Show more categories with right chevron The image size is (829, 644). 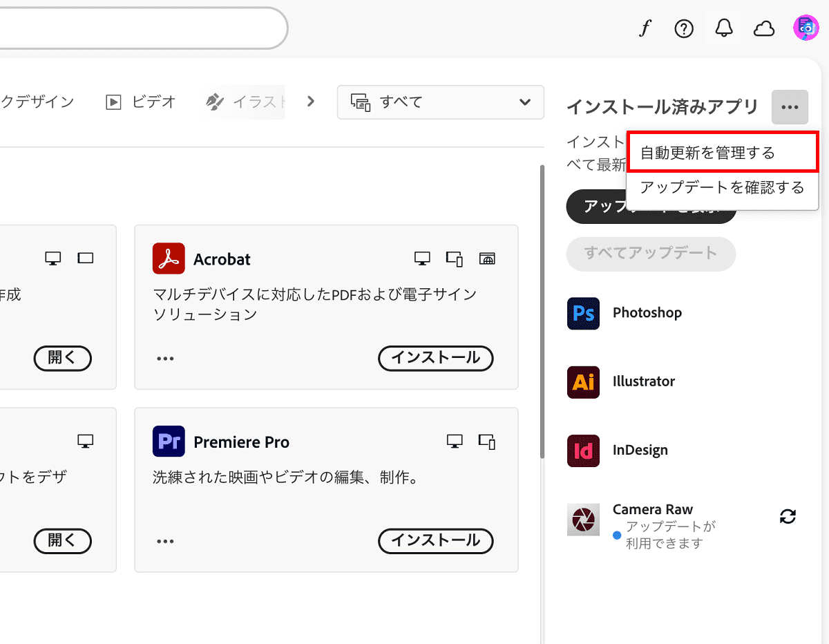coord(311,102)
